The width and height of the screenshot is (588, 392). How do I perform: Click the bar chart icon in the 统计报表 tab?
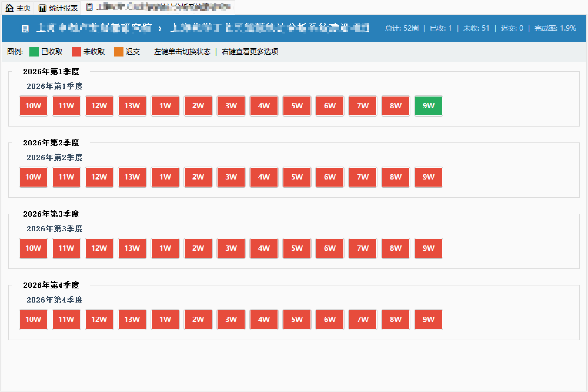point(42,8)
